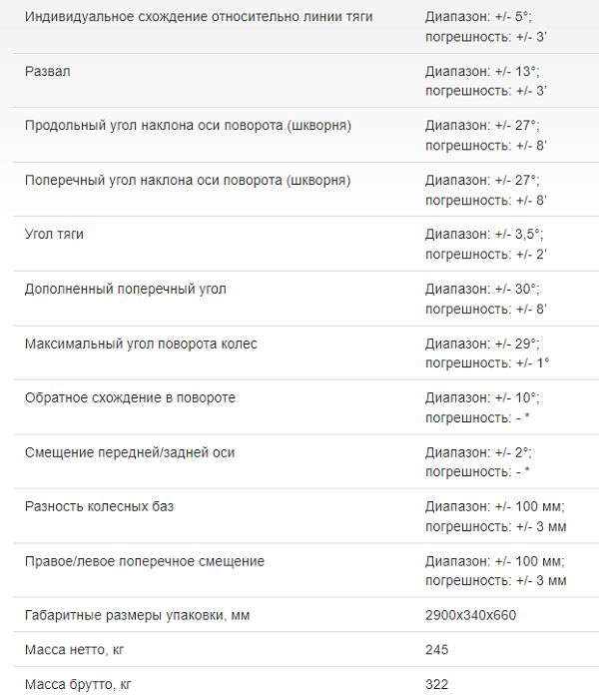Click the net weight value 245
This screenshot has height=700, width=599.
coord(436,650)
